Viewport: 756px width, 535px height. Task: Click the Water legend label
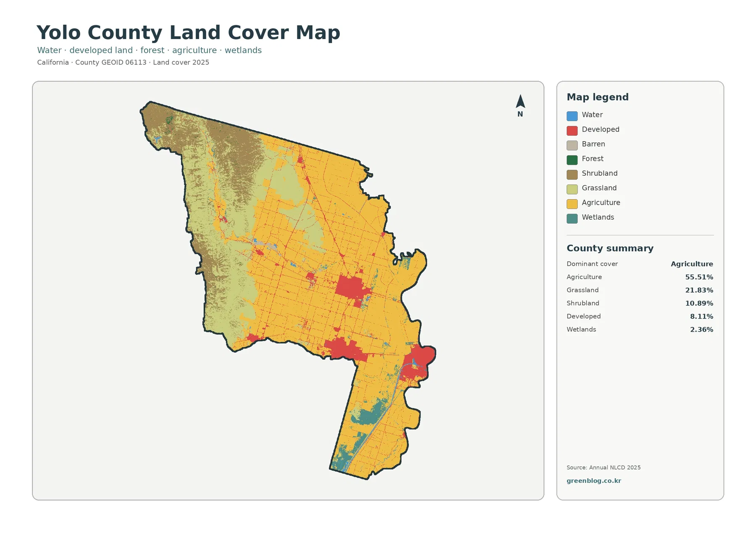592,115
